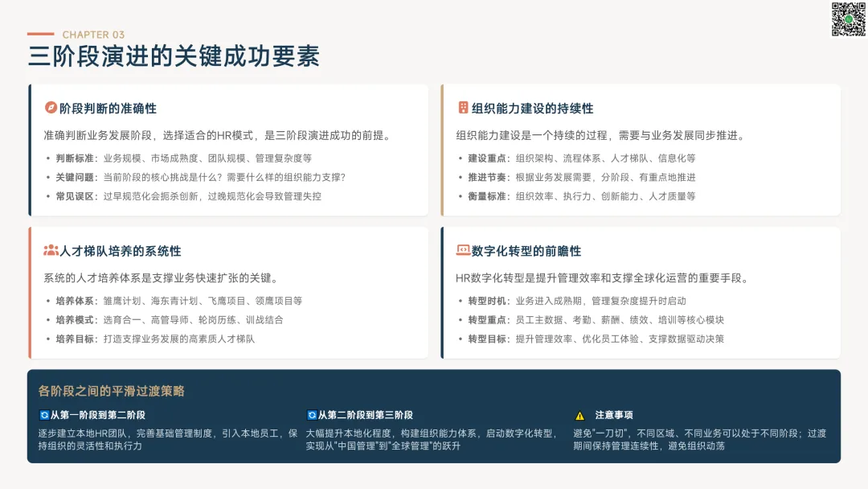Click the title 三阶段演进的关键成功要素
The image size is (868, 489).
tap(174, 56)
